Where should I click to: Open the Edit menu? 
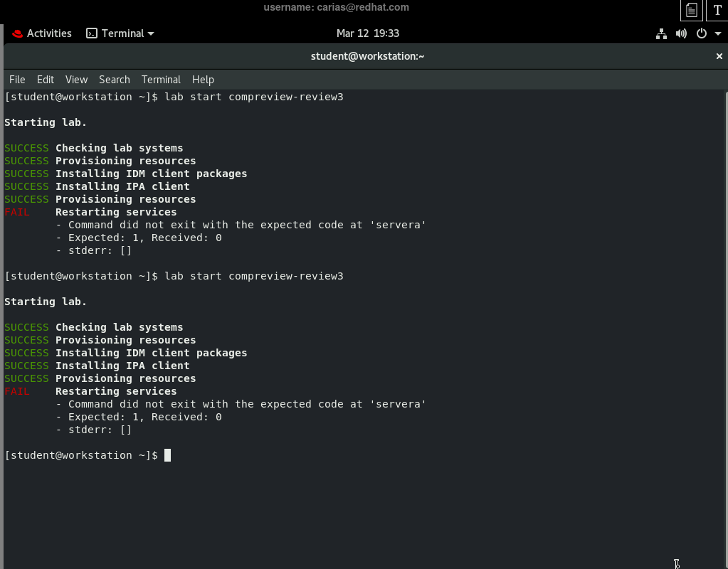tap(46, 80)
